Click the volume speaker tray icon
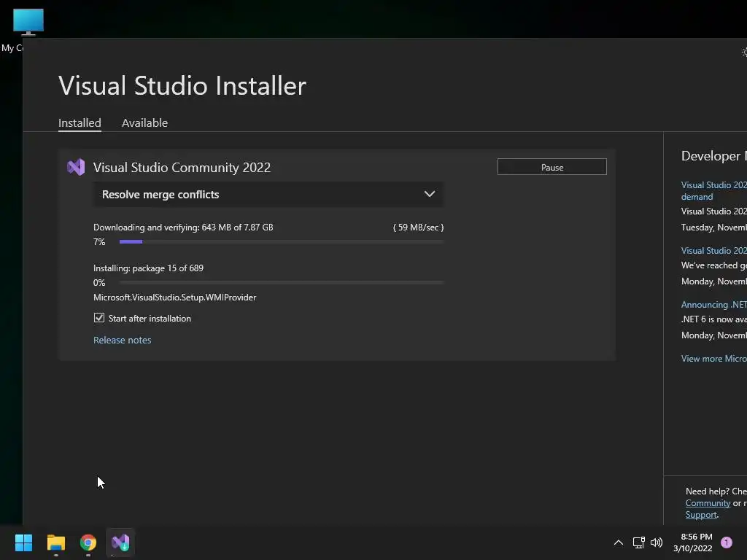The image size is (747, 560). pyautogui.click(x=657, y=542)
